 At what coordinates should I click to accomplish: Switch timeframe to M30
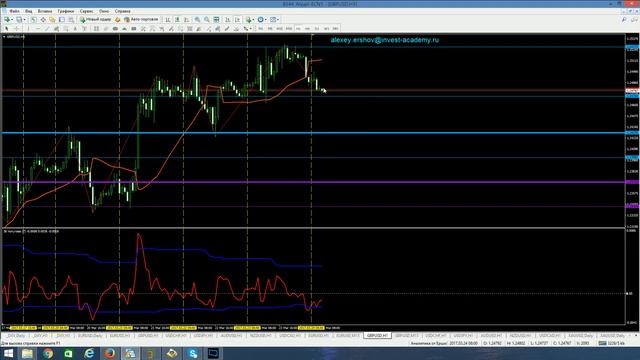pyautogui.click(x=289, y=29)
